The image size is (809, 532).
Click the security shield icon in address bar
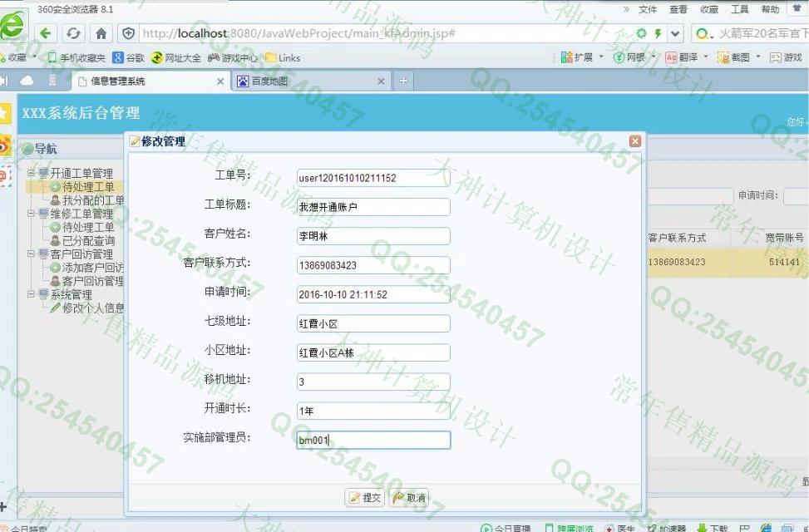pos(128,34)
